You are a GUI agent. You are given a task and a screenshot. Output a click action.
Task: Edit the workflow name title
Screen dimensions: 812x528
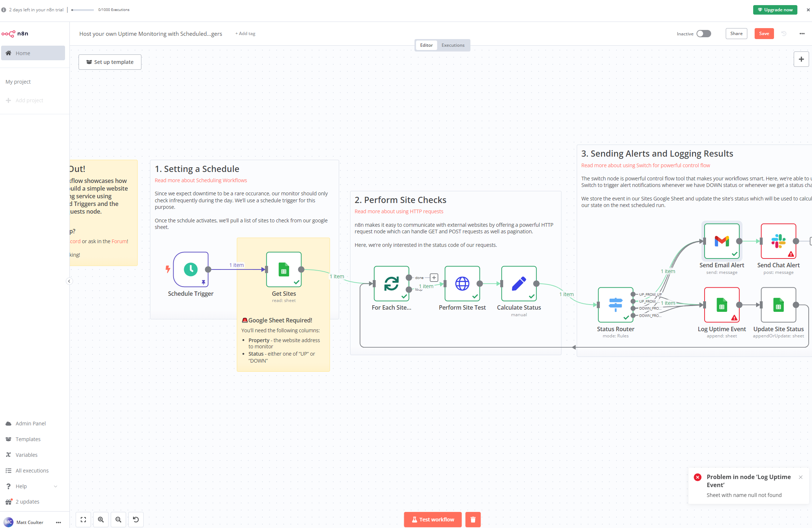(151, 34)
